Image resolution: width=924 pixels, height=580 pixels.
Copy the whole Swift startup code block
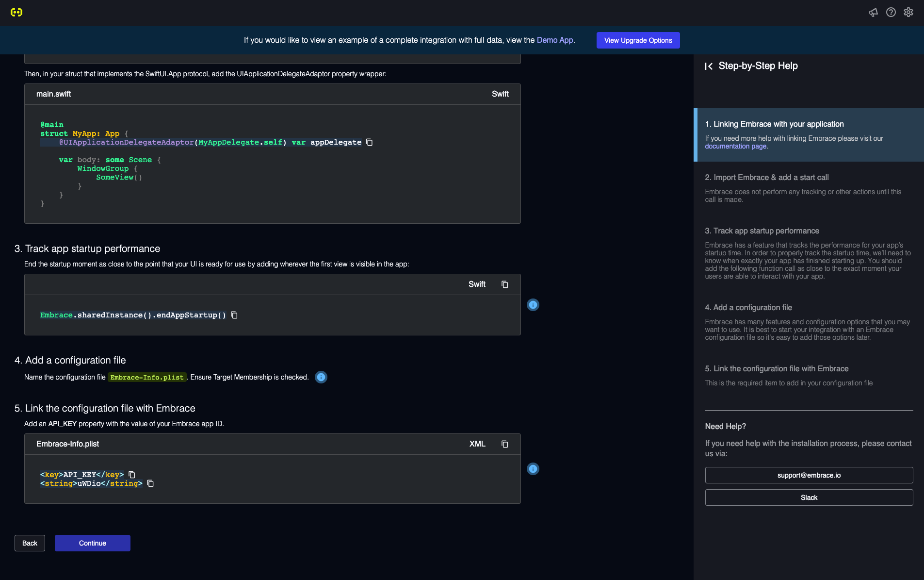[x=504, y=284]
